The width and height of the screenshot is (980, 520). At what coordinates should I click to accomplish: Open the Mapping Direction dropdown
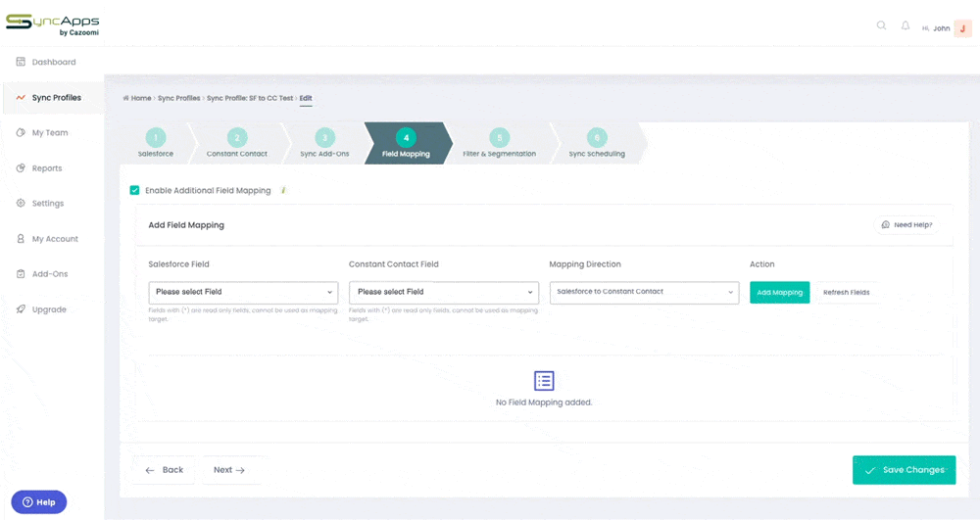(645, 292)
